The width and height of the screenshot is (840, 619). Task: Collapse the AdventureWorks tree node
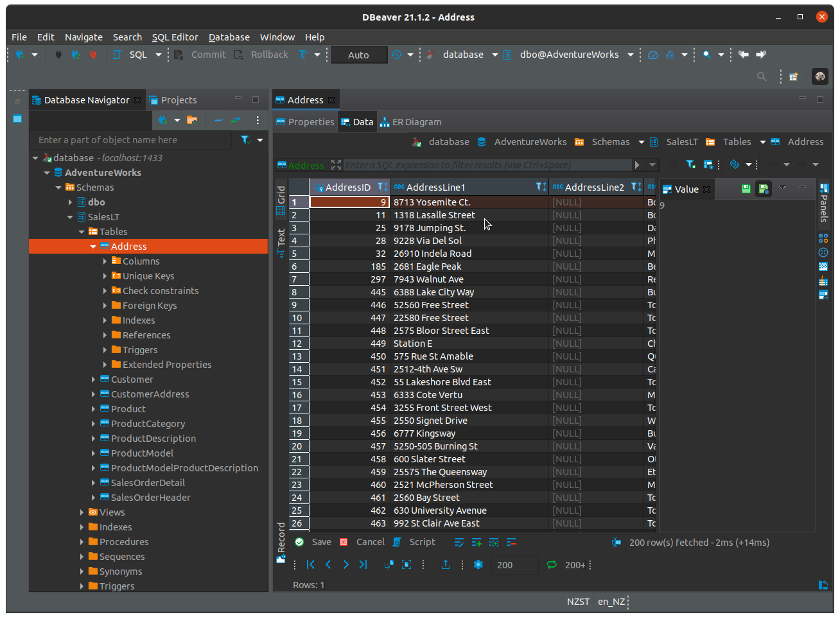(47, 173)
